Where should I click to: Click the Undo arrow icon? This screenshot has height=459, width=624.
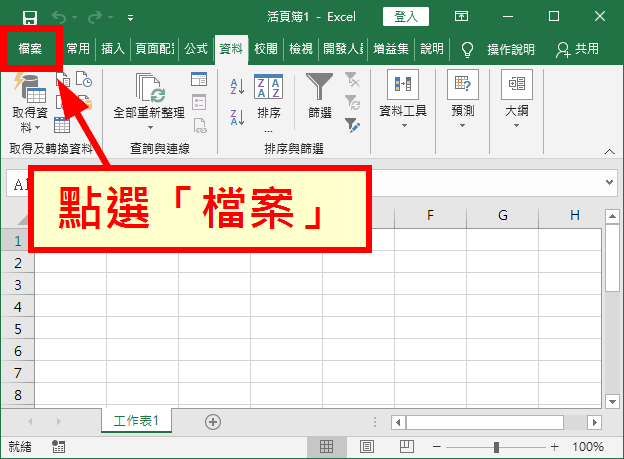[x=59, y=17]
